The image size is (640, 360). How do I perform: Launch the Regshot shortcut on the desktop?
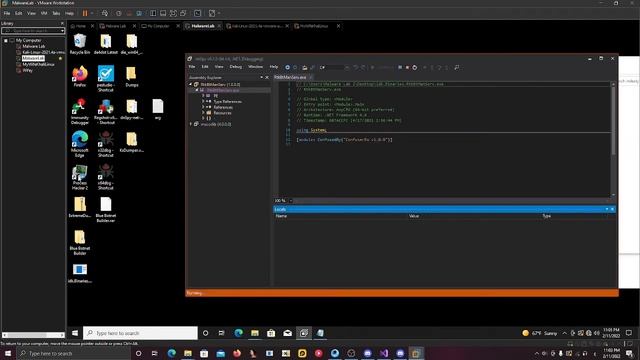(106, 111)
